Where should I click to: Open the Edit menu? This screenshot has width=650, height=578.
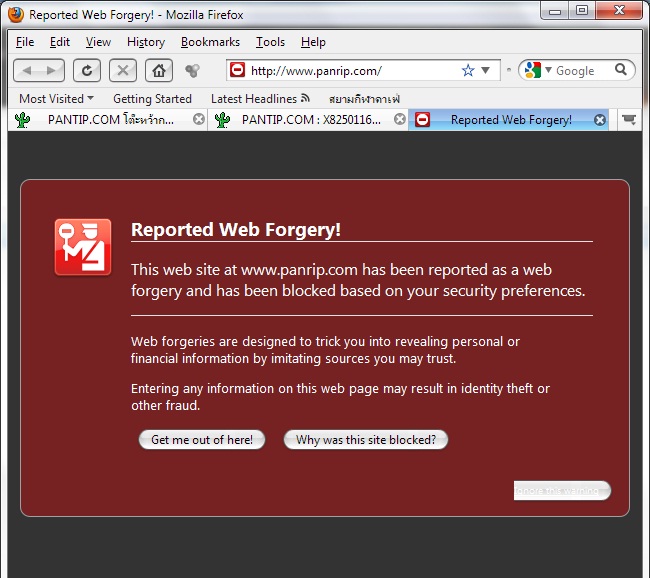(x=60, y=42)
